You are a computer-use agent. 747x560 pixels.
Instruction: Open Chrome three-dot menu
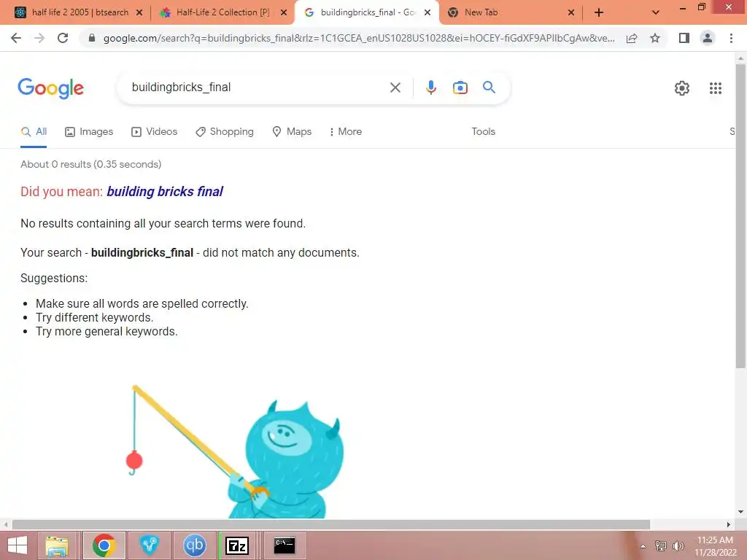click(x=731, y=38)
